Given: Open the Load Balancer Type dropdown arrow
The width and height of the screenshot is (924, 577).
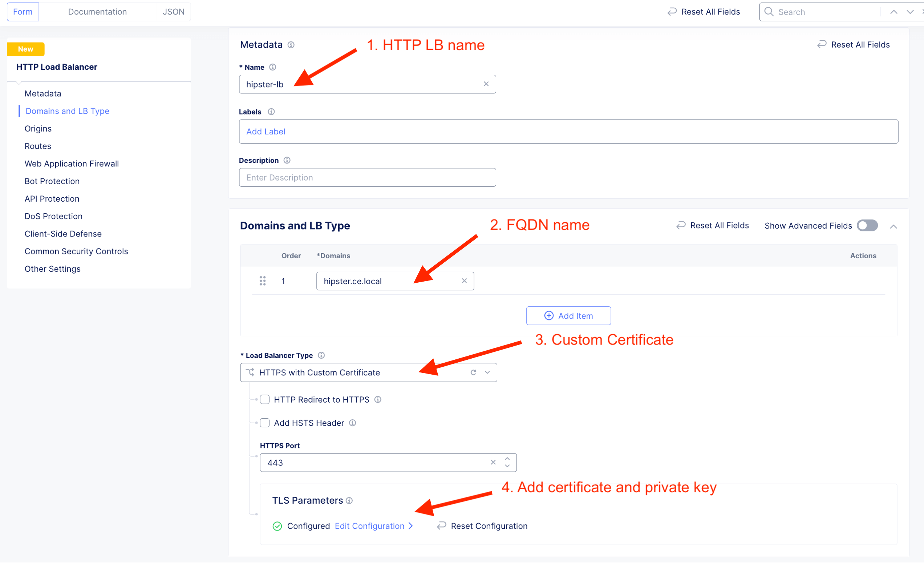Looking at the screenshot, I should (x=487, y=372).
